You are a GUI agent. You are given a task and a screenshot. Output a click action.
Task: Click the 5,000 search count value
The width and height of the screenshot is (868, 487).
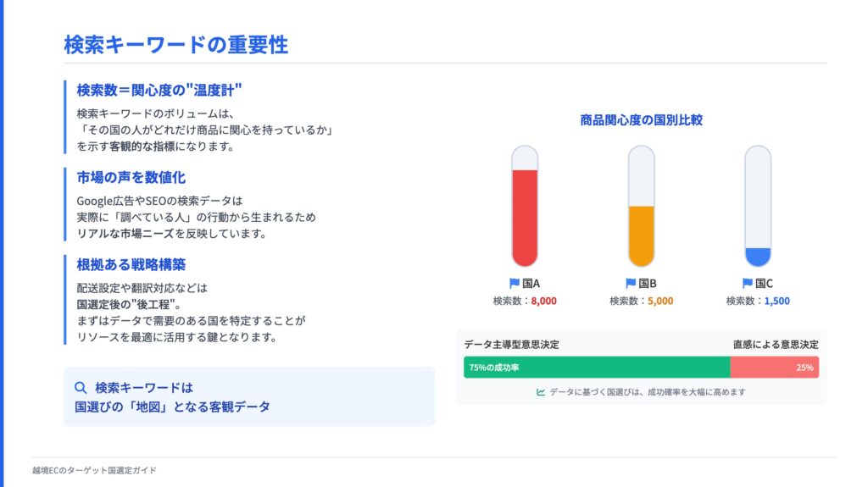[660, 301]
